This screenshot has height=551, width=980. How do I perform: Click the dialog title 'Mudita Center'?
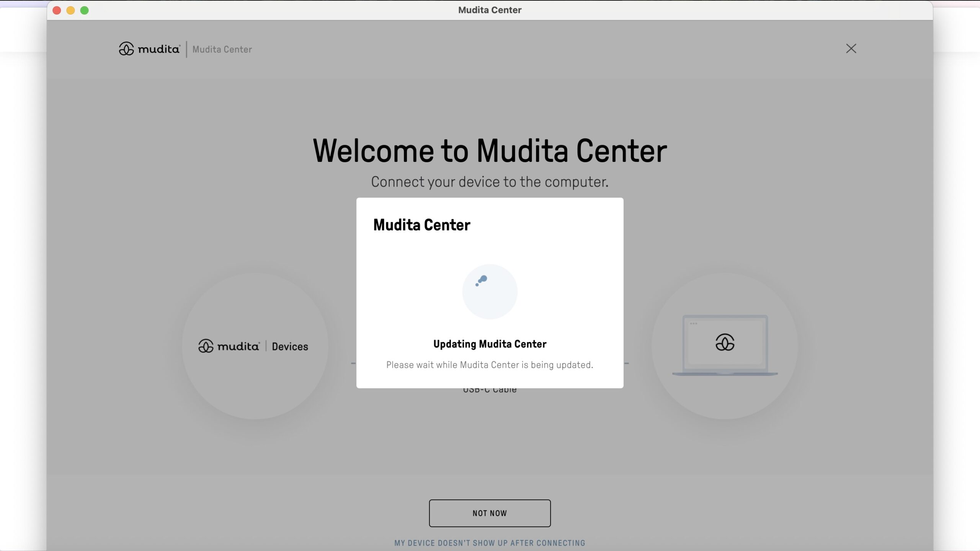click(421, 225)
